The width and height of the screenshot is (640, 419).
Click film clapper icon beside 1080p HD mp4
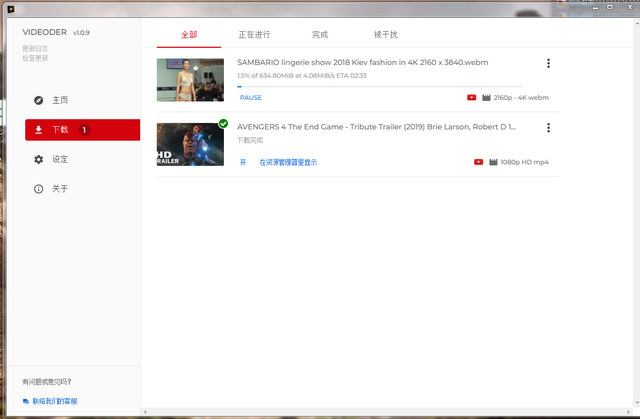493,162
